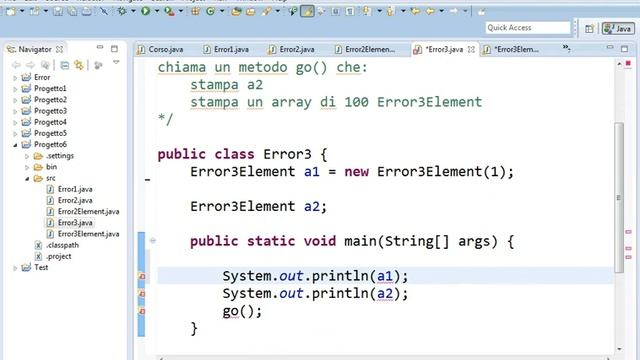Expand the Error project in the Navigator
The height and width of the screenshot is (360, 640).
(15, 78)
